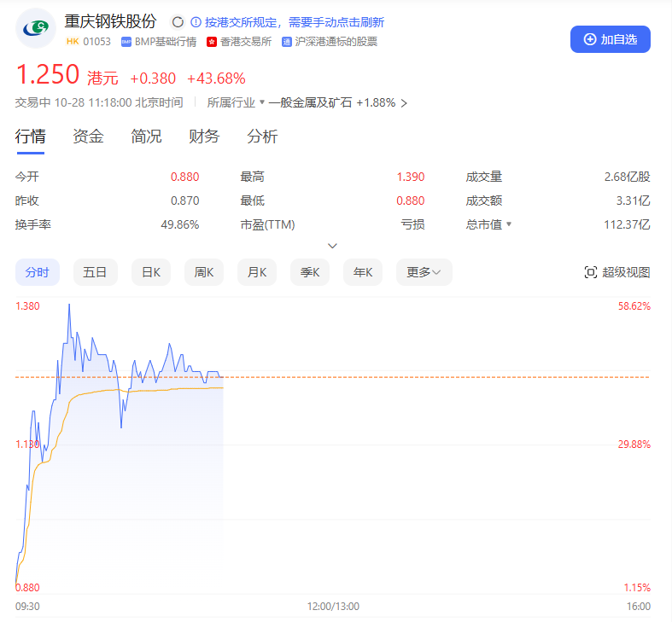Click the 沪深港通标的股票 通 icon
This screenshot has height=622, width=672.
pos(286,42)
